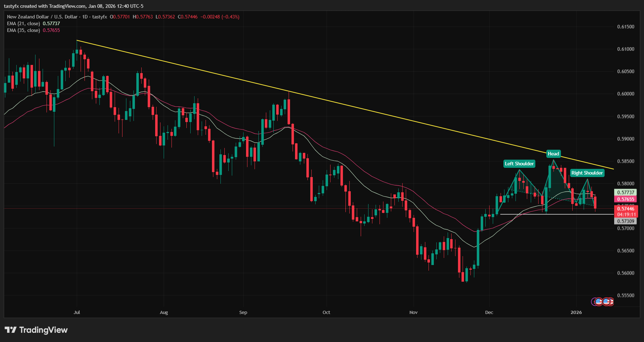Image resolution: width=644 pixels, height=342 pixels.
Task: Click the '2026' label on the date axis
Action: click(x=576, y=313)
